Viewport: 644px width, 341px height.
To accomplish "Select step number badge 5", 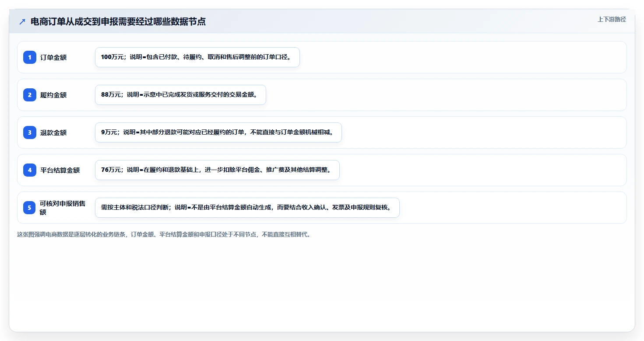I will tap(30, 208).
